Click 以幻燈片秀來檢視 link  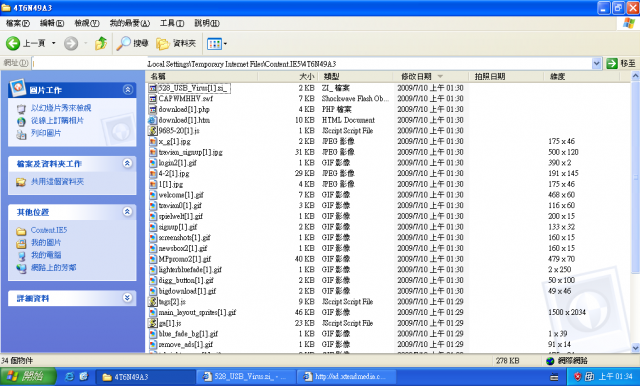coord(61,108)
